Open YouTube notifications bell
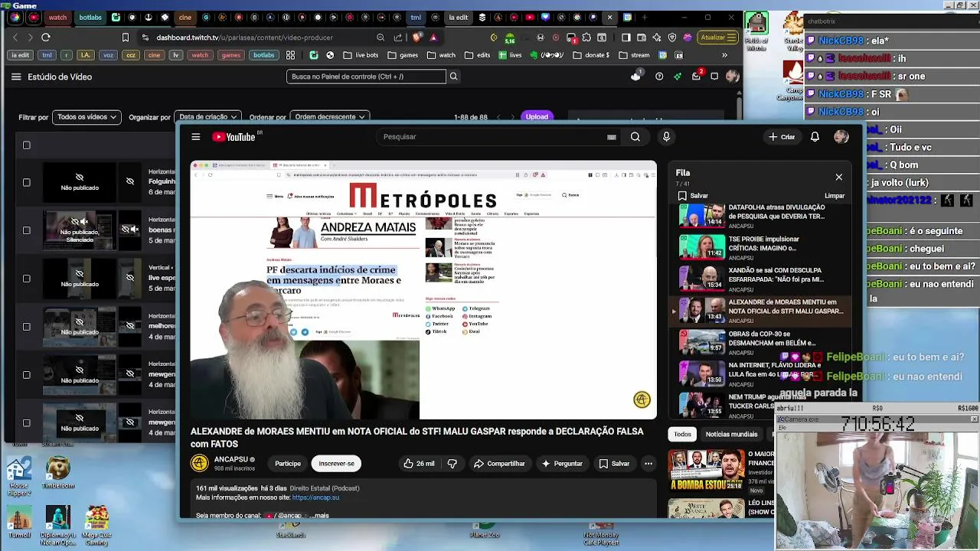 coord(815,137)
